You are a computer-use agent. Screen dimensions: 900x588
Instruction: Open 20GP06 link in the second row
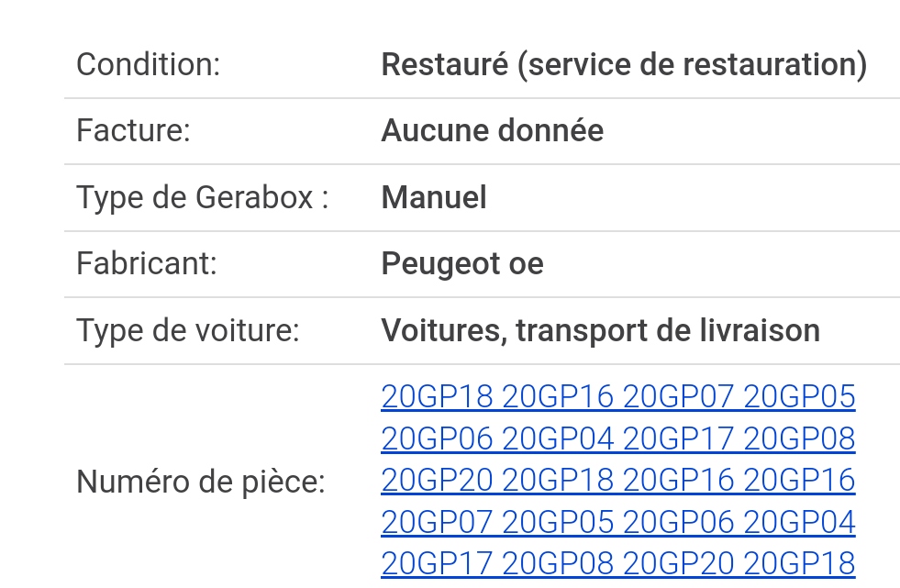coord(437,438)
